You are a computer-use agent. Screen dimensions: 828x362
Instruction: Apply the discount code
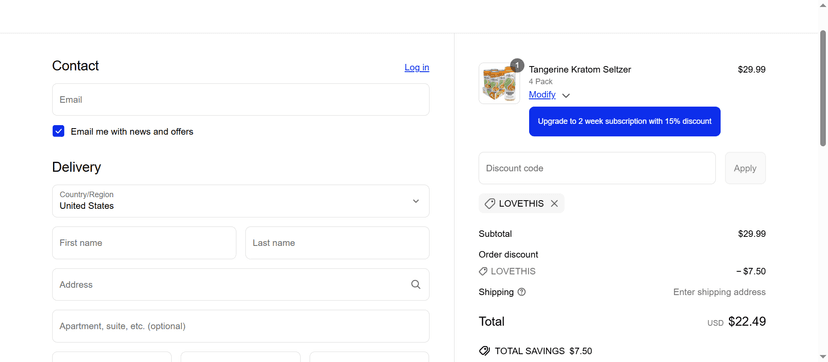pyautogui.click(x=745, y=168)
